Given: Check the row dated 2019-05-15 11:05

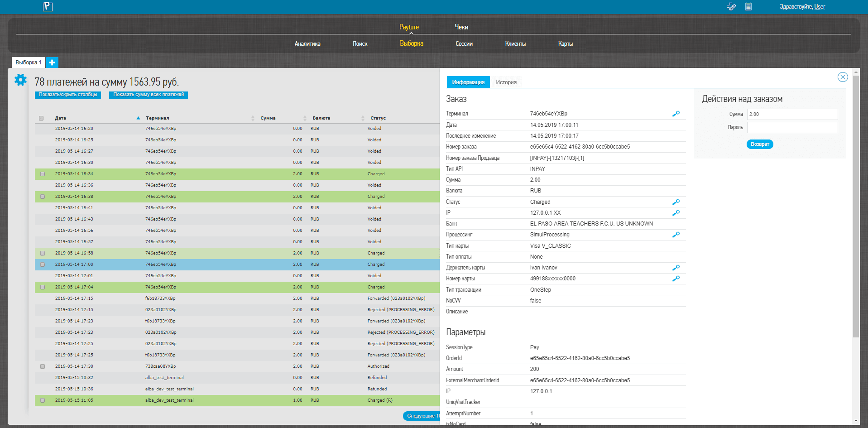Looking at the screenshot, I should (43, 400).
